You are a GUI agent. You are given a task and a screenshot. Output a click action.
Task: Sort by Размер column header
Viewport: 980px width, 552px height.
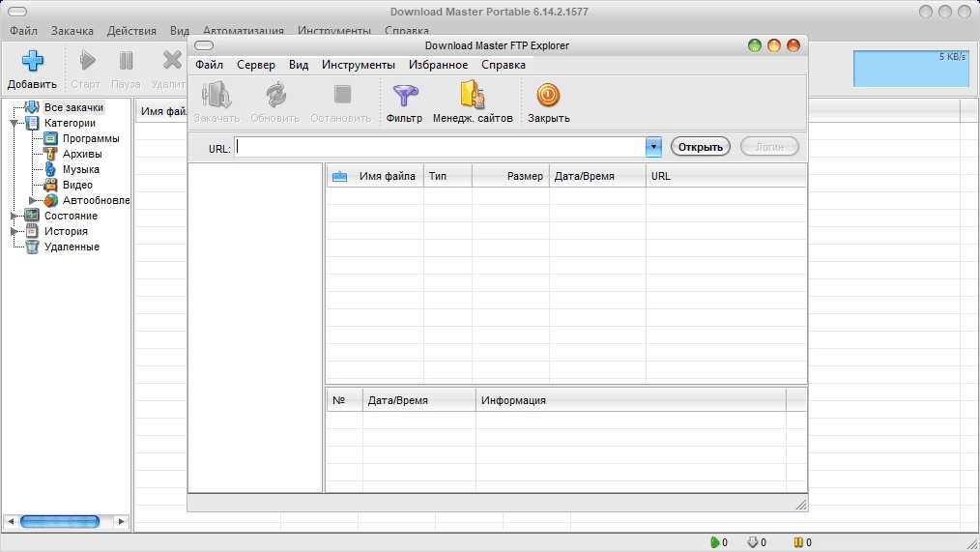(x=510, y=176)
